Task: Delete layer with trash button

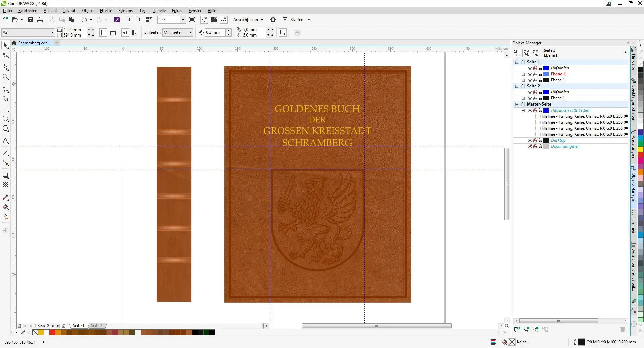Action: 623,330
